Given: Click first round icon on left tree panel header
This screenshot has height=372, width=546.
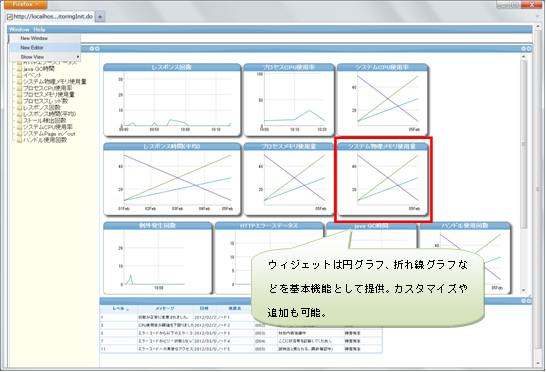Looking at the screenshot, I should [92, 49].
